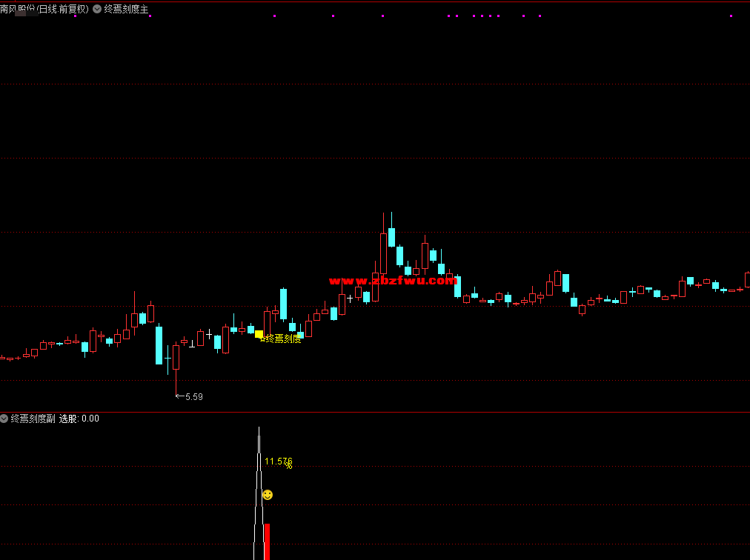Select the long cyan candle above the 5.59 low
Viewport: 750px width, 560px height.
(x=159, y=344)
